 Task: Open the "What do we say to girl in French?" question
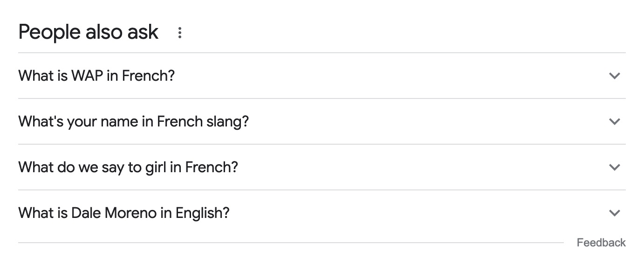(x=128, y=167)
